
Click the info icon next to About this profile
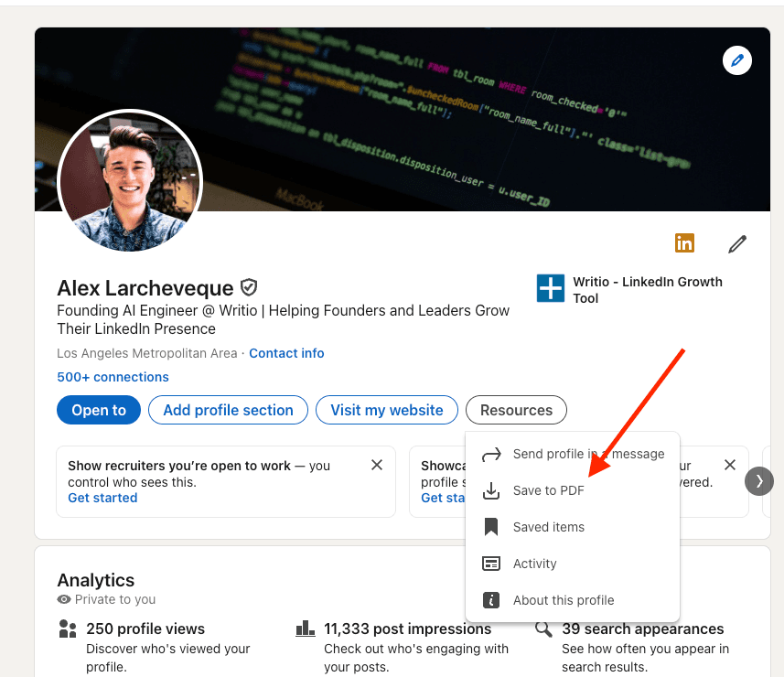click(491, 600)
